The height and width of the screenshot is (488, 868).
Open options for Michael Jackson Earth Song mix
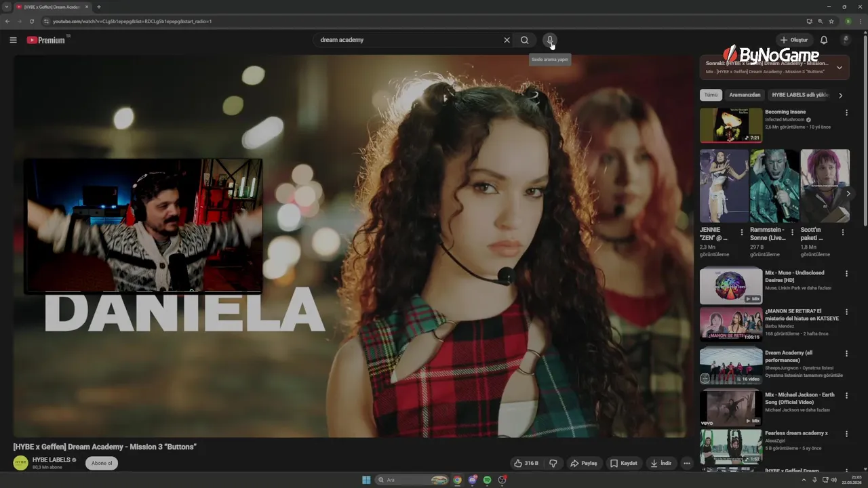pyautogui.click(x=846, y=395)
